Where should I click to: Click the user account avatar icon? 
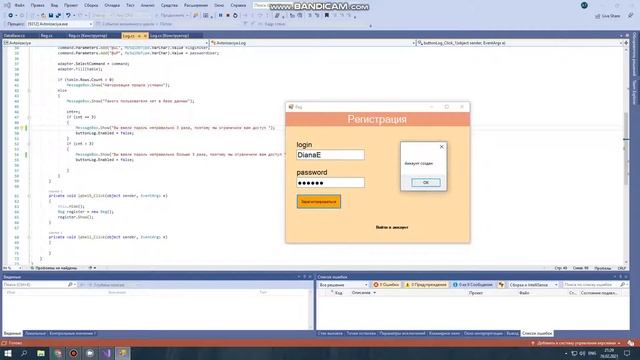584,5
